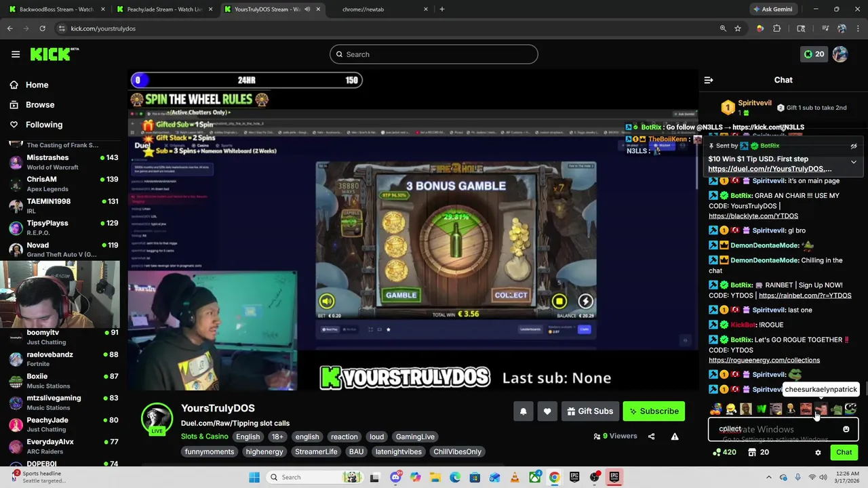Click the browser zoom magnifier icon

click(x=723, y=28)
